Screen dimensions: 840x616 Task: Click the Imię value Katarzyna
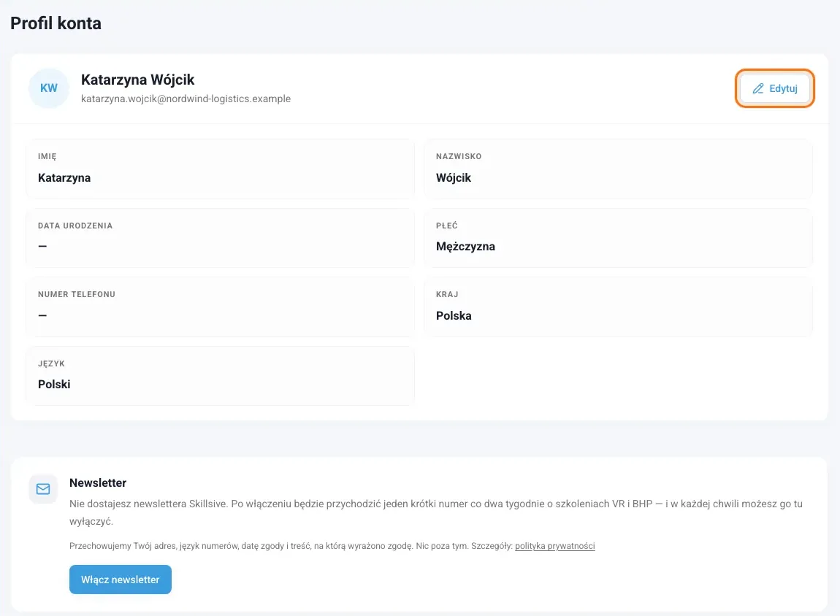point(64,177)
